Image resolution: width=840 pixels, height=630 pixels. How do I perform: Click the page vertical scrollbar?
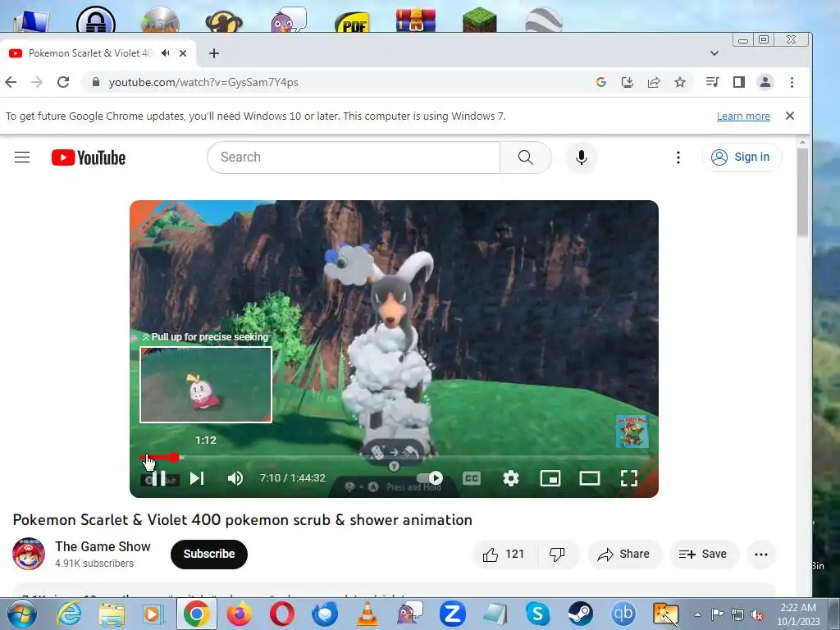[802, 191]
